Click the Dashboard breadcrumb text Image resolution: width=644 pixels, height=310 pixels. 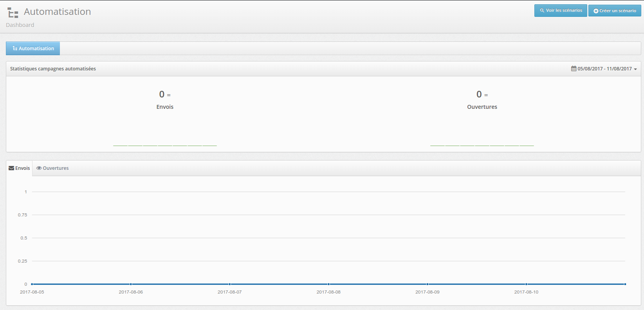pyautogui.click(x=20, y=25)
